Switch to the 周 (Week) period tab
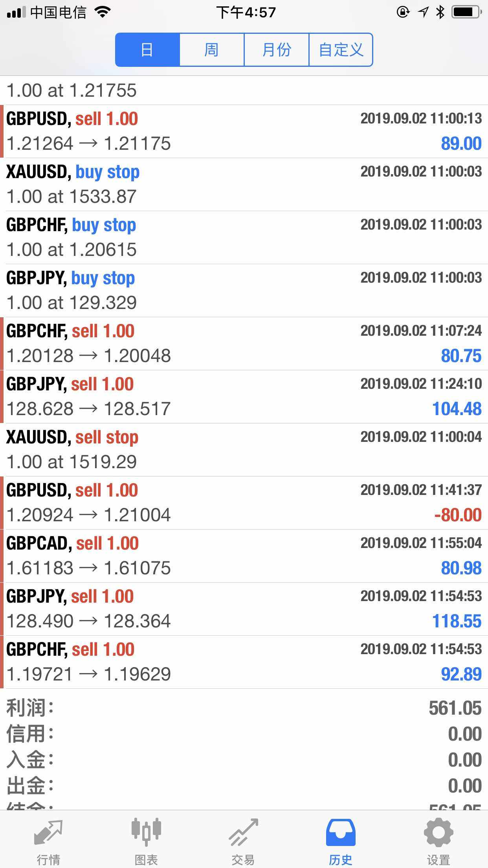 (212, 50)
